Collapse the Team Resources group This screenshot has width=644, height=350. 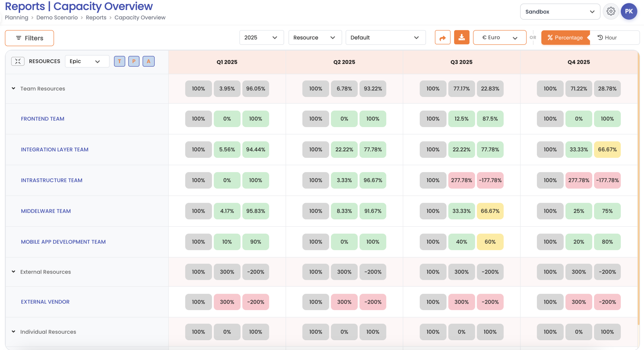coord(14,88)
